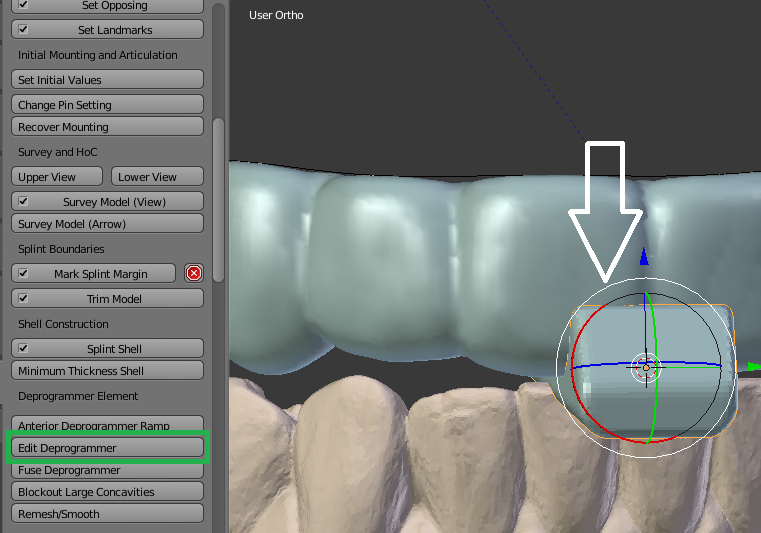761x533 pixels.
Task: Click the Trim Model button label
Action: pyautogui.click(x=114, y=299)
